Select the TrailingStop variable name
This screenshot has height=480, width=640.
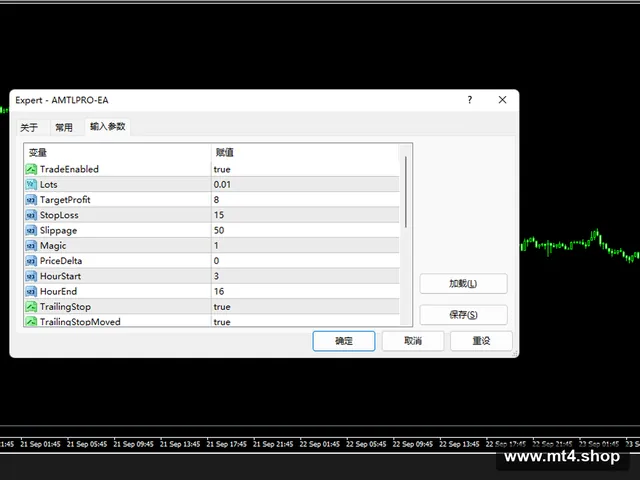click(65, 307)
